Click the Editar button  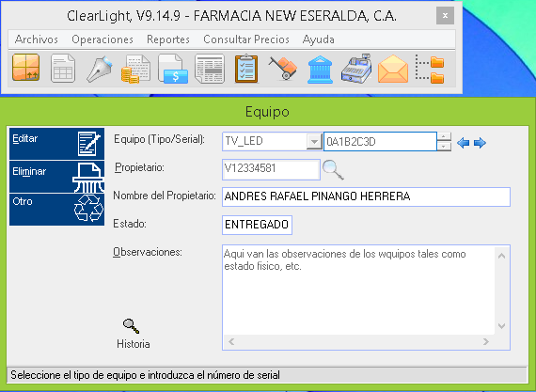click(x=56, y=144)
